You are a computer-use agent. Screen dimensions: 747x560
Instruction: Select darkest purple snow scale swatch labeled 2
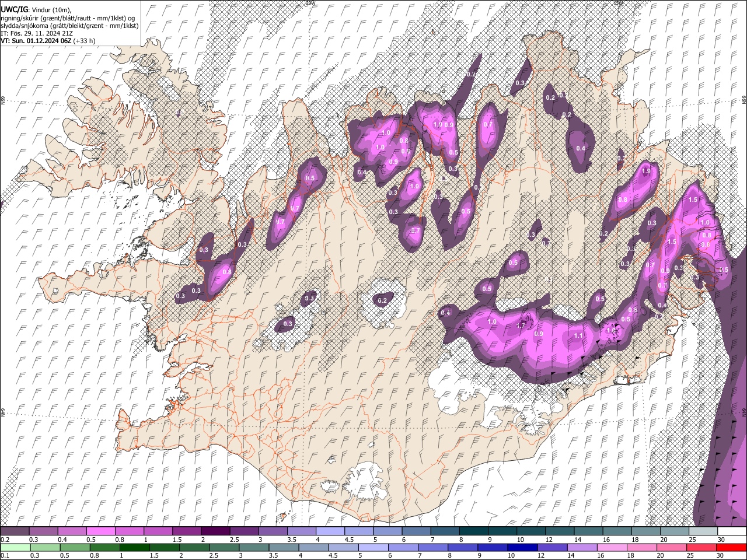click(x=215, y=531)
